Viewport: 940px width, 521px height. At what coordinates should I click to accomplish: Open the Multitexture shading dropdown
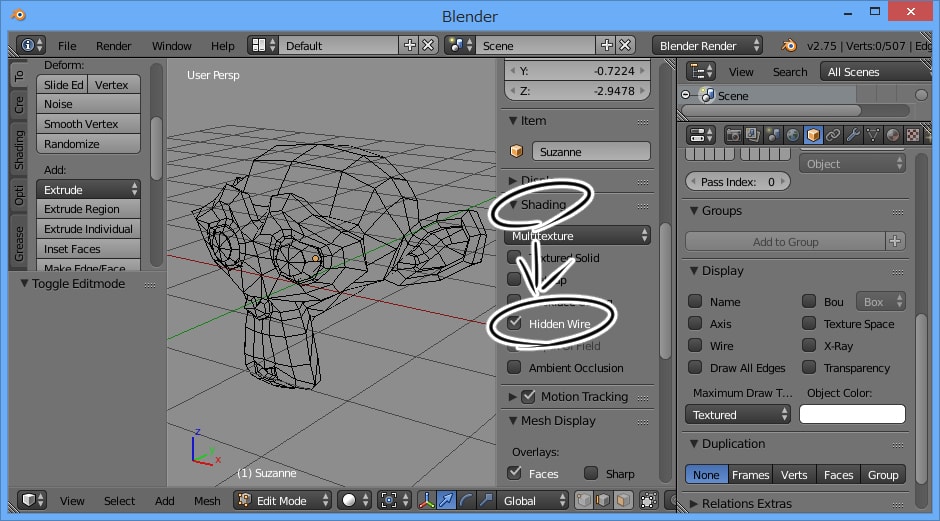tap(577, 236)
